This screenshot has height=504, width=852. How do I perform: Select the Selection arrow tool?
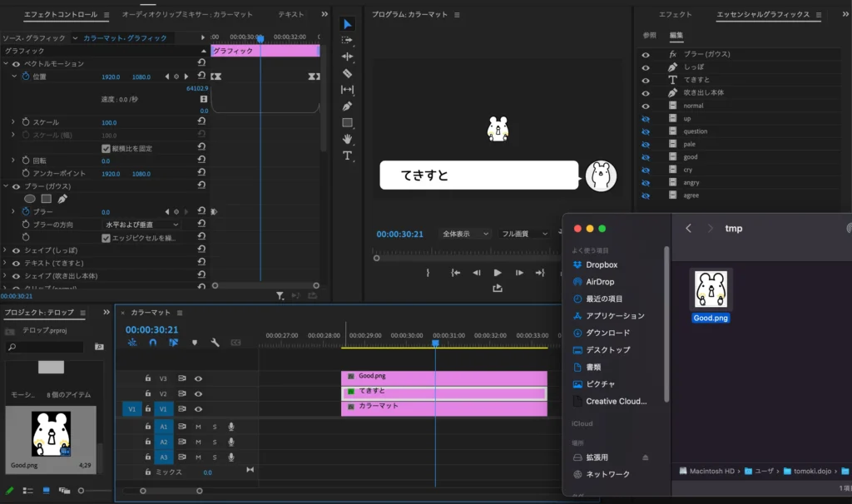[347, 24]
